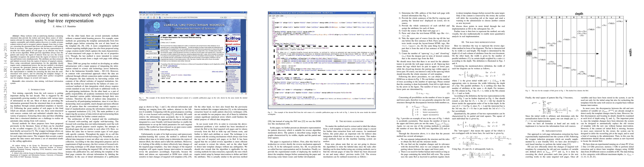Click the Google search magnifier icon
Screen dimensions: 644x167
pos(246,18)
